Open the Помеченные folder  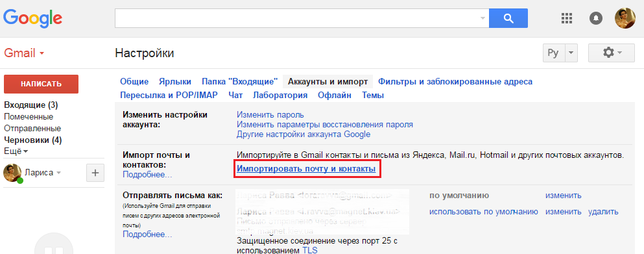pos(29,117)
